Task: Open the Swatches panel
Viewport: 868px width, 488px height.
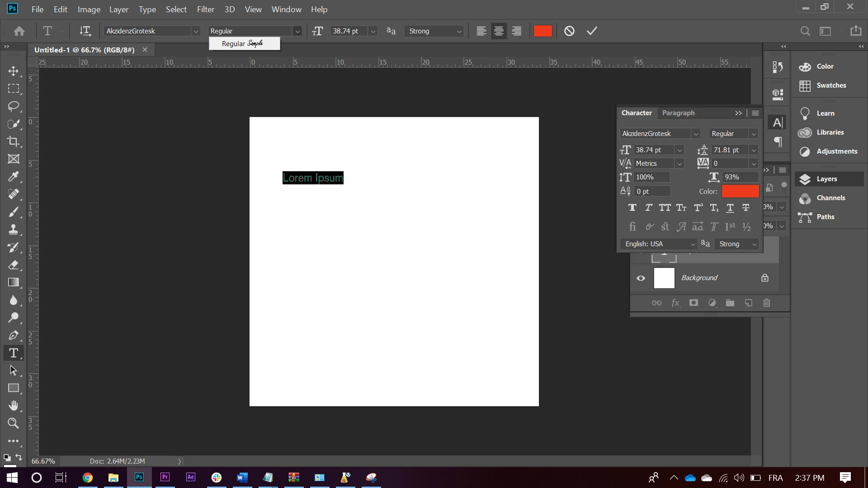Action: point(831,85)
